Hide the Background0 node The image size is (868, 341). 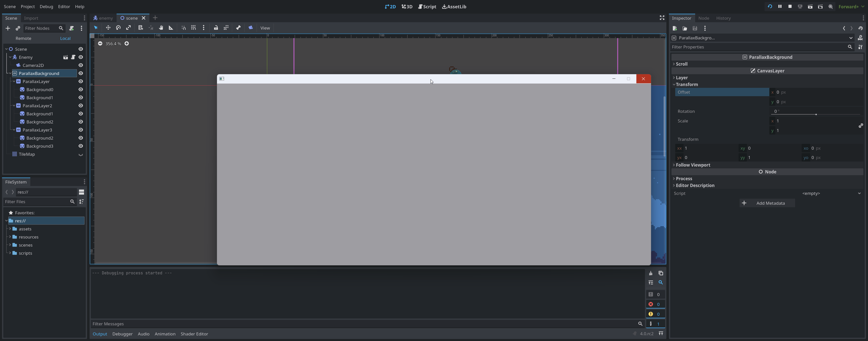click(80, 89)
